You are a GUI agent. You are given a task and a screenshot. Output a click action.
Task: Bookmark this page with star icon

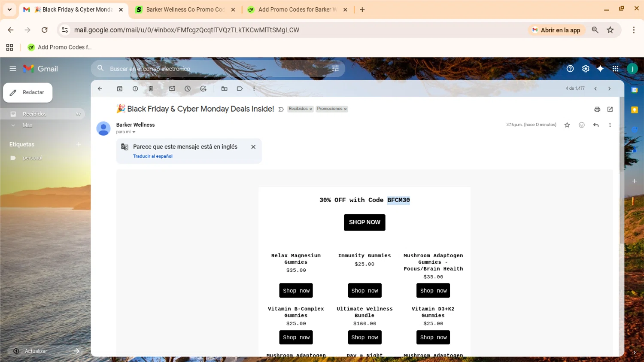[610, 30]
